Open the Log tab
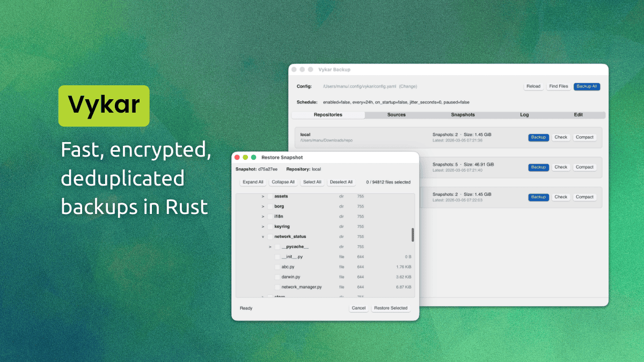Viewport: 644px width, 362px height. [524, 114]
